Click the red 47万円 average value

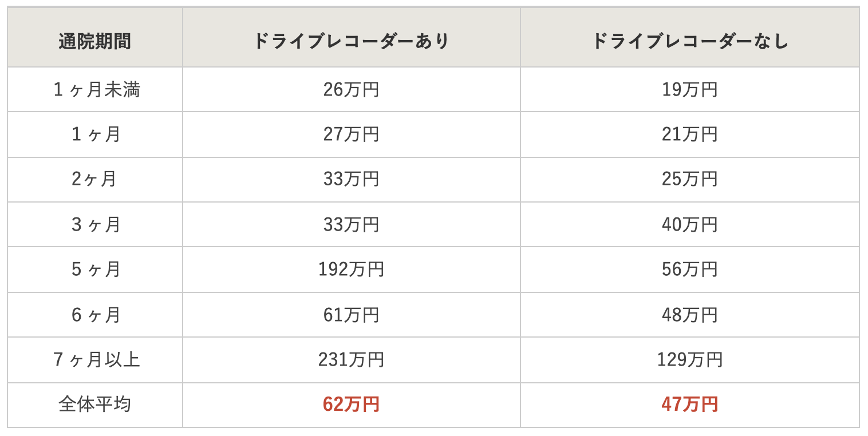coord(689,405)
